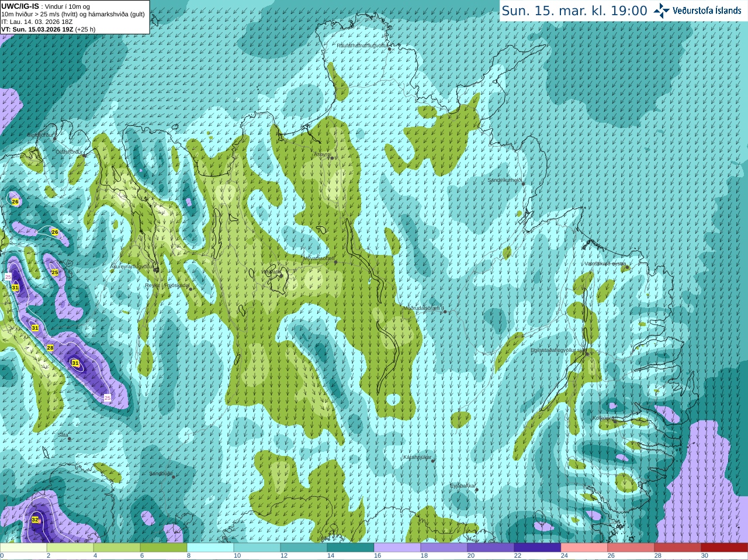
Task: Click the Sandbúðir station label
Action: click(161, 473)
